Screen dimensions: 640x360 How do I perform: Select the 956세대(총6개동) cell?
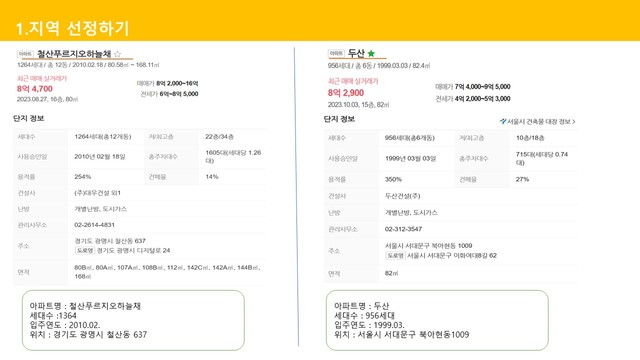tap(410, 138)
